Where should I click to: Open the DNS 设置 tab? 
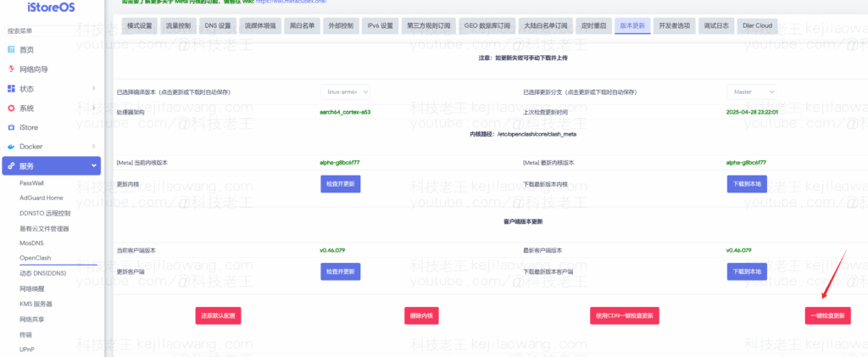218,26
